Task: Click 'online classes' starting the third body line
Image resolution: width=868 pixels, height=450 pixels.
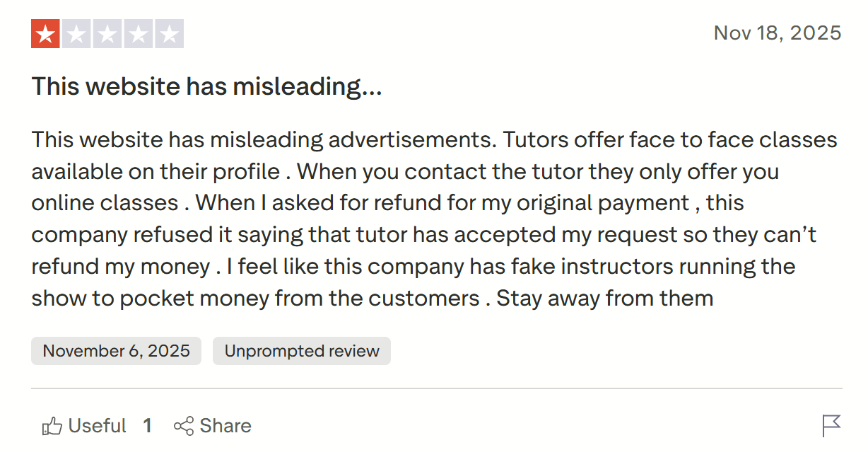Action: pos(105,202)
